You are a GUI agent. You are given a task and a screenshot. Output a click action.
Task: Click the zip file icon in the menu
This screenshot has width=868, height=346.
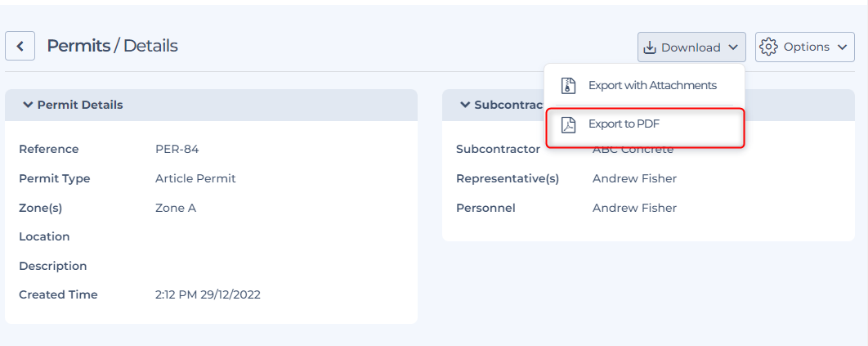(568, 86)
